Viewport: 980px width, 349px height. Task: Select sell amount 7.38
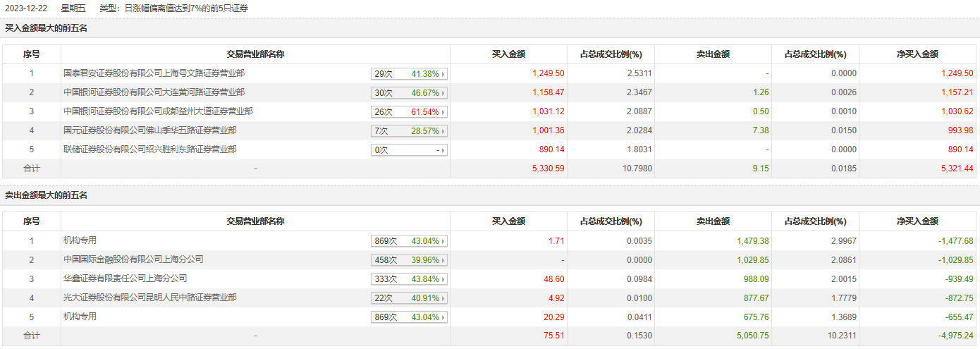(x=761, y=130)
